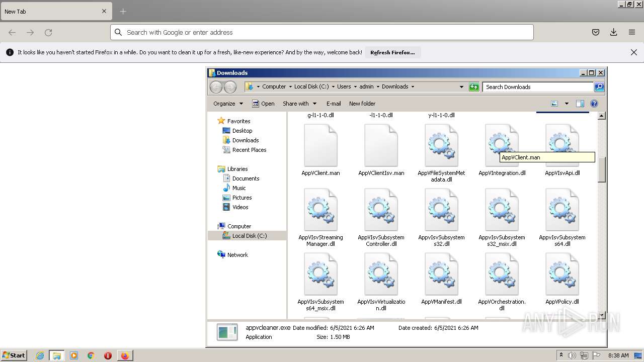Select AppVIsvVirtualization.dll file

pyautogui.click(x=381, y=282)
